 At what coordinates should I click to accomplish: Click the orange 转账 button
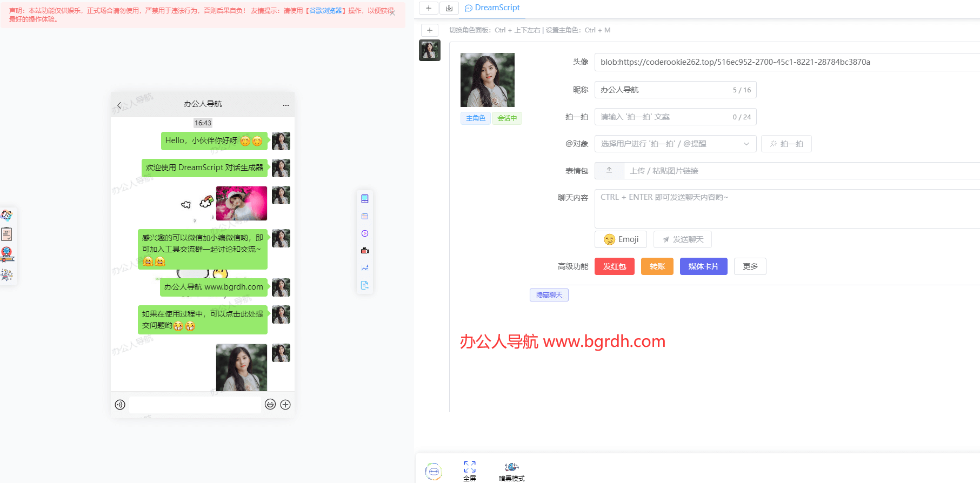point(657,266)
